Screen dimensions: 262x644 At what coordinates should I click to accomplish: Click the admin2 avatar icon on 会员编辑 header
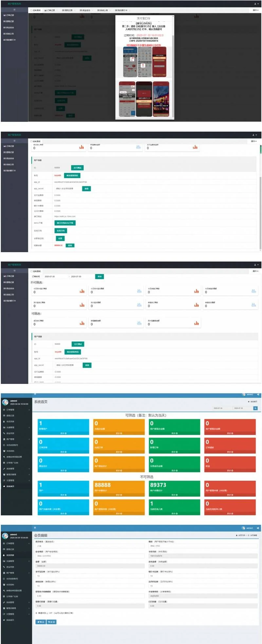click(243, 528)
